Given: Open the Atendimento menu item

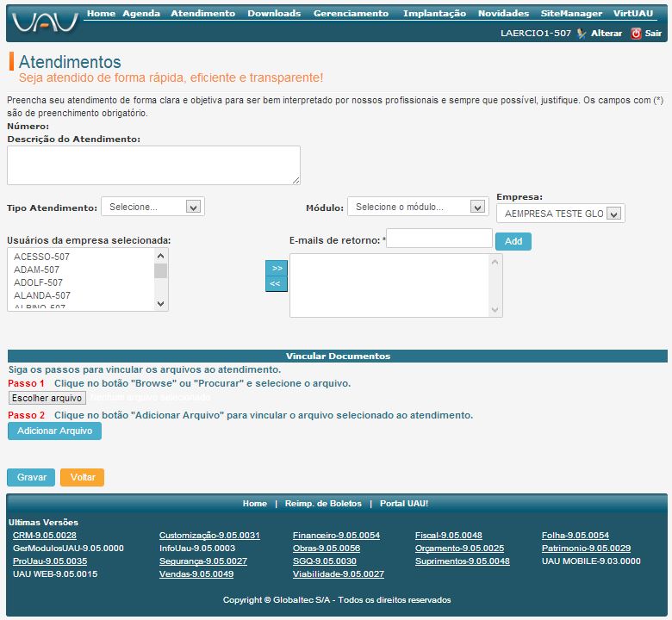Looking at the screenshot, I should [202, 14].
